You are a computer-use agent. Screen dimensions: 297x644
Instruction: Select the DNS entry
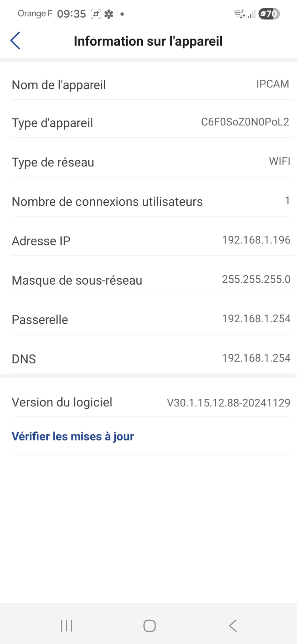148,358
